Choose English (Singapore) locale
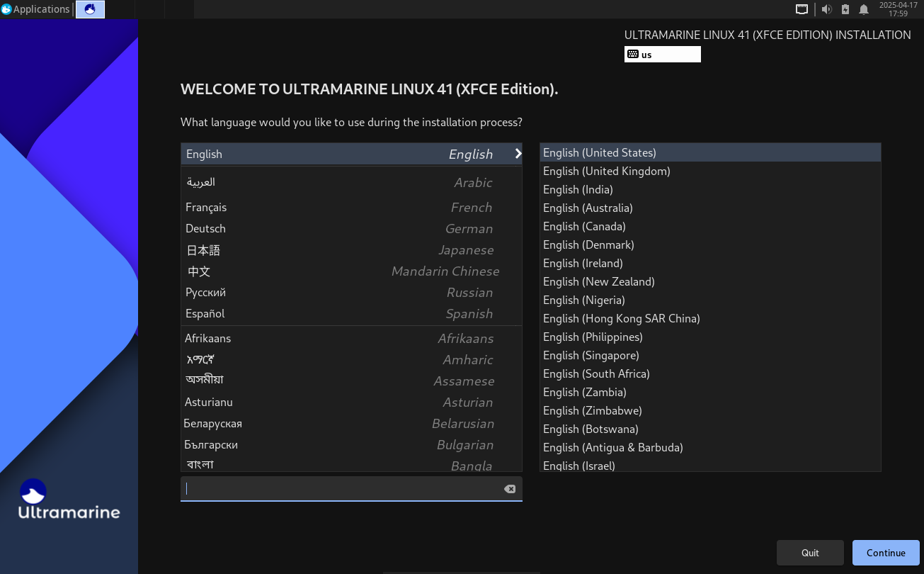The height and width of the screenshot is (574, 924). (x=710, y=355)
